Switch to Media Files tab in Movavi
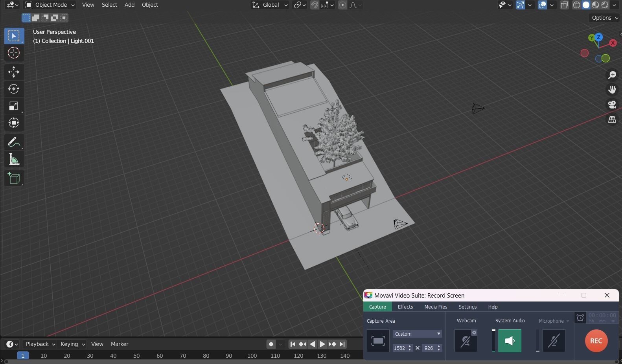 pos(436,307)
